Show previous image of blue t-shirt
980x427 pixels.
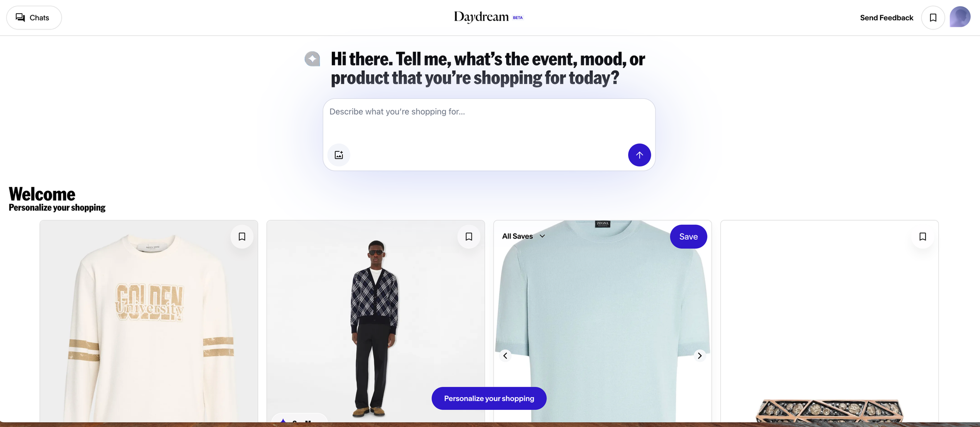click(x=505, y=356)
